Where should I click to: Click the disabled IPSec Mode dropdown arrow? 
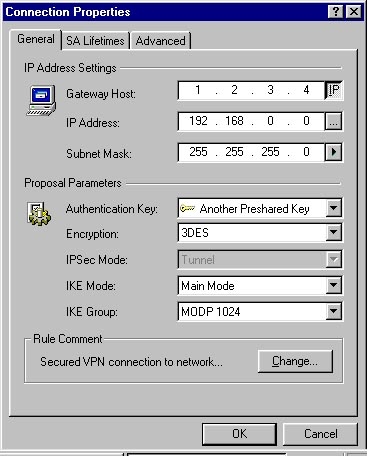[x=333, y=259]
